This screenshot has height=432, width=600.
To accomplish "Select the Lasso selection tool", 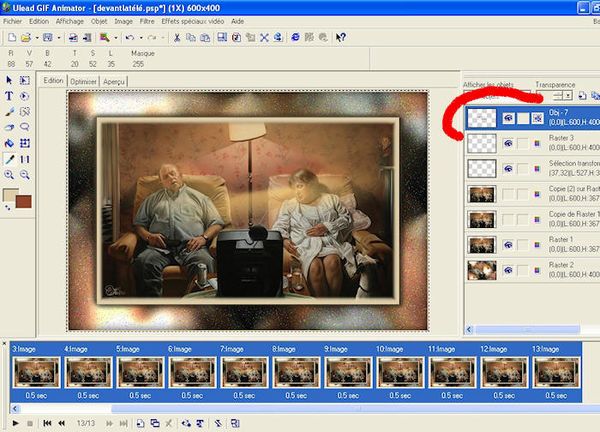I will (x=25, y=127).
